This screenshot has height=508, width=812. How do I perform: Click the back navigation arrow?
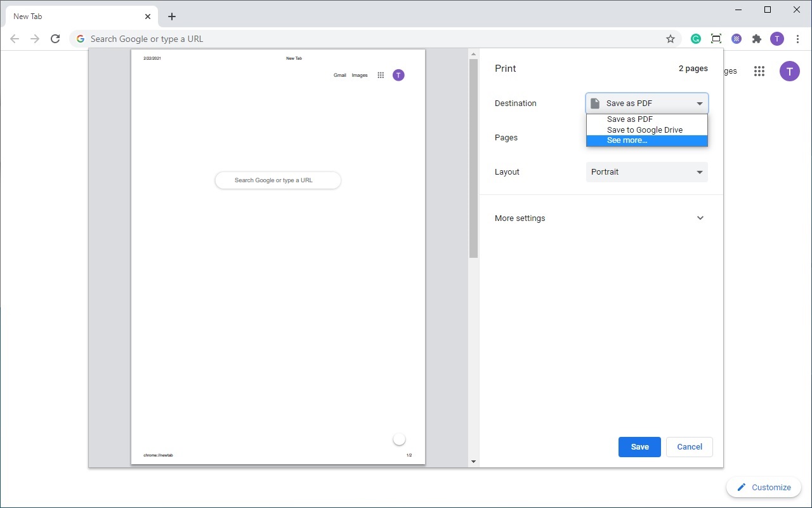[14, 38]
